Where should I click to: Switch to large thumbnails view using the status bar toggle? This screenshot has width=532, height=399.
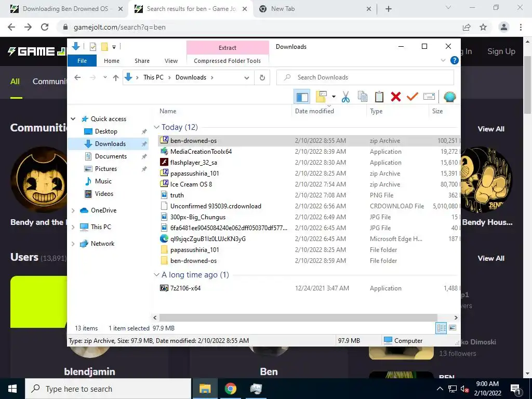click(x=453, y=328)
